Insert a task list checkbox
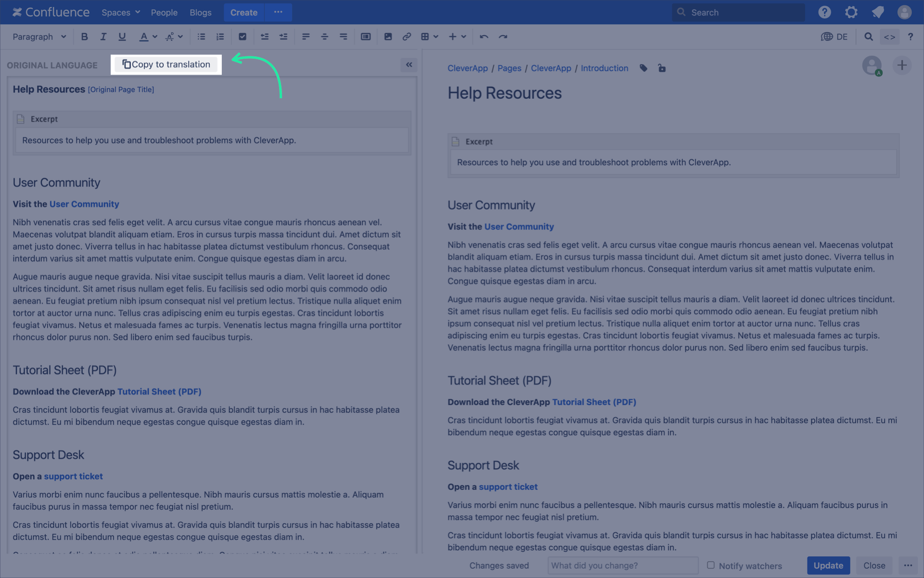Viewport: 924px width, 578px height. click(243, 37)
